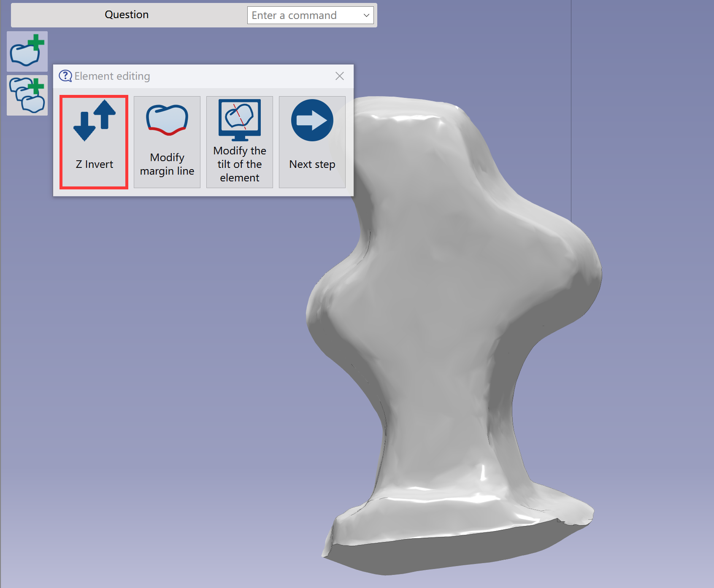Select the tilt modification monitor icon
This screenshot has width=714, height=588.
coord(240,120)
